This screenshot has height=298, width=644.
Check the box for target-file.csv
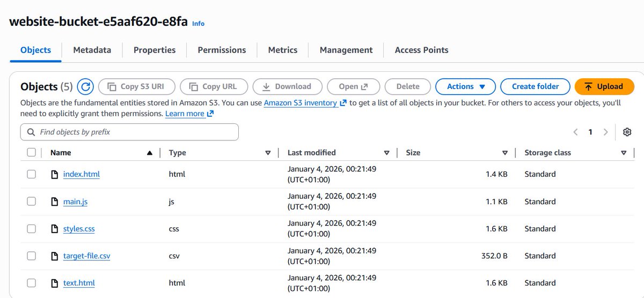(x=31, y=256)
